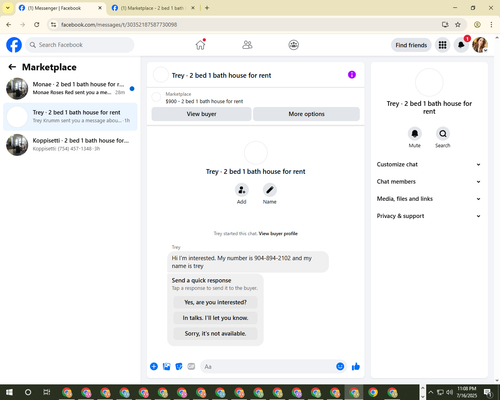This screenshot has height=400, width=500.
Task: Reload the page in the browser
Action: 37,24
